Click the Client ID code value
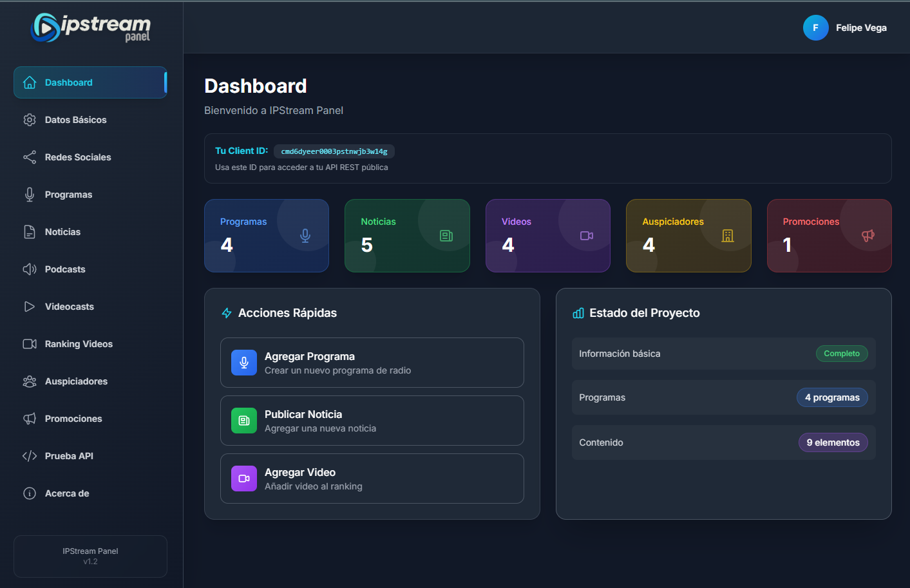Viewport: 910px width, 588px height. [334, 151]
